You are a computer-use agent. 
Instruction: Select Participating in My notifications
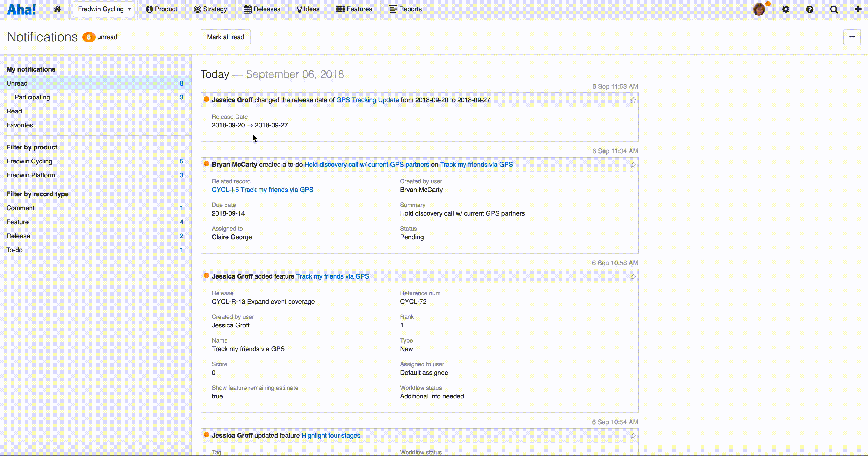[x=32, y=97]
